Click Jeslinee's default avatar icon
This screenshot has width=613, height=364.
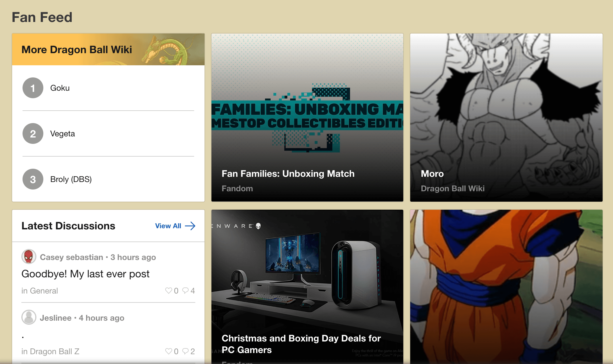pos(29,317)
